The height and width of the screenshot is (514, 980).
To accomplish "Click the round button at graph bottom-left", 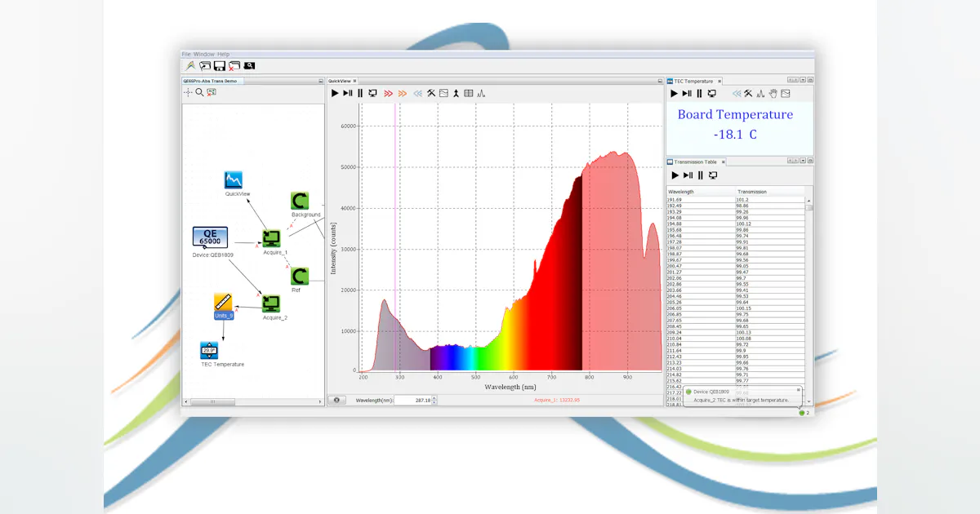I will tap(336, 400).
